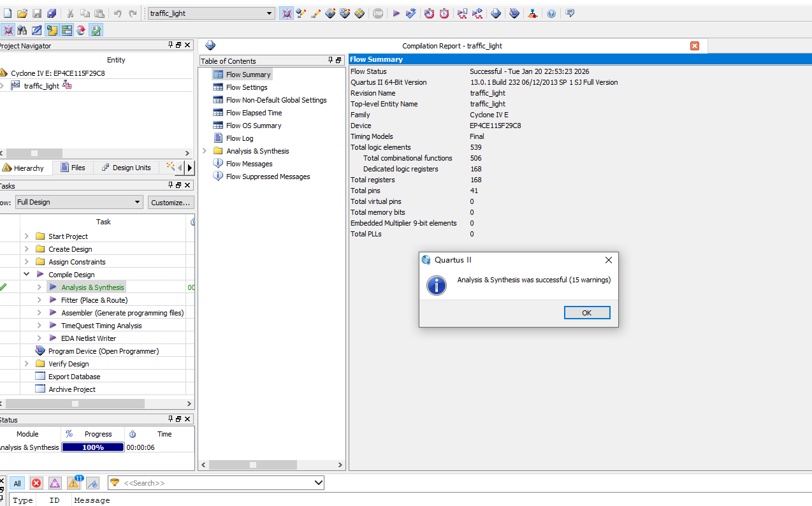Open the traffic_light revision dropdown
The height and width of the screenshot is (506, 812).
pos(210,13)
